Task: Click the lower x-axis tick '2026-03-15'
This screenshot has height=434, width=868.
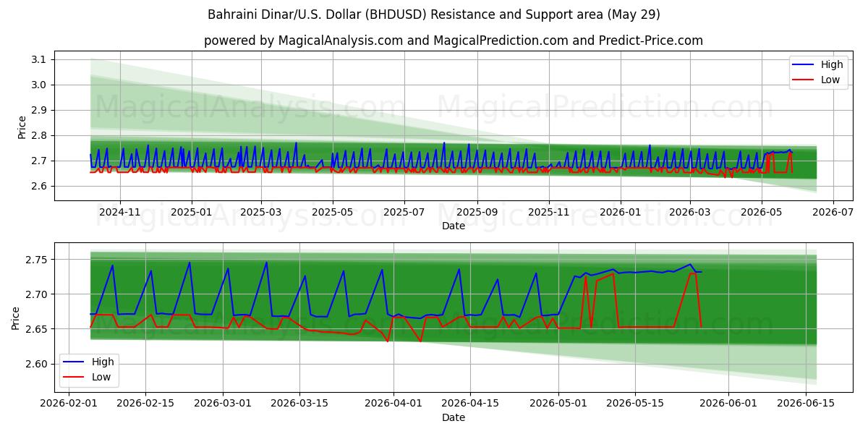Action: 299,404
